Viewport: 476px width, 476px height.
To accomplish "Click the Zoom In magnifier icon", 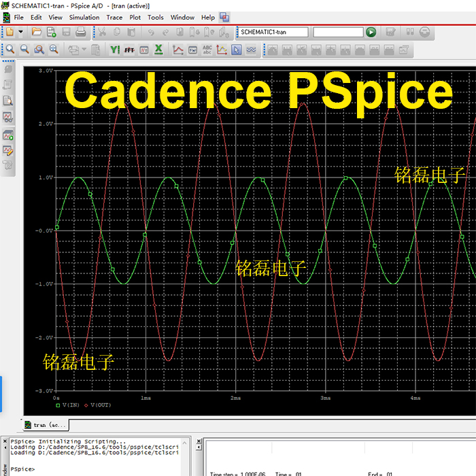I will 10,50.
